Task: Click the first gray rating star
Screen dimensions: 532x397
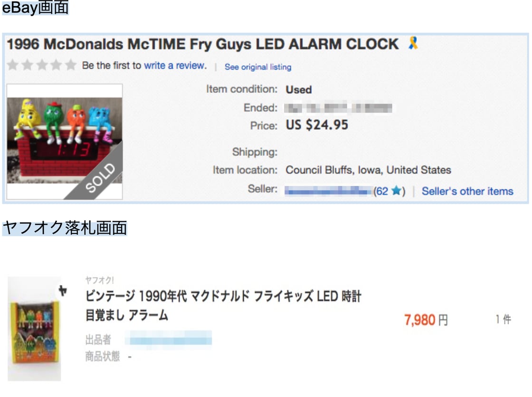Action: 12,65
